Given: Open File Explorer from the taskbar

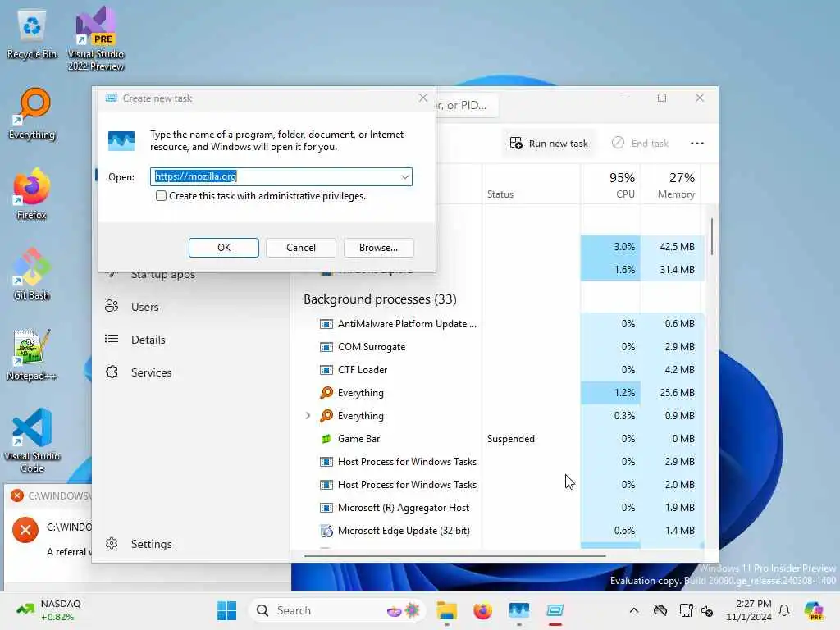Looking at the screenshot, I should point(446,610).
